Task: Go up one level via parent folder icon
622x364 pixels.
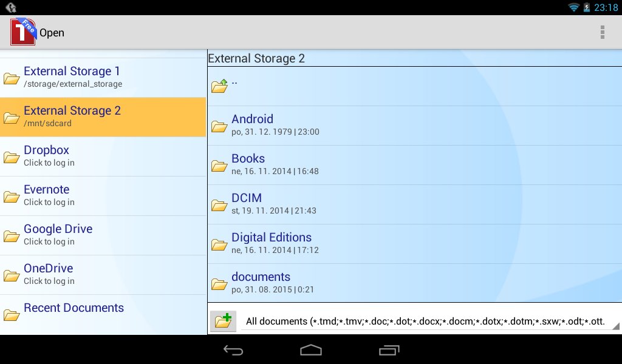Action: point(219,86)
